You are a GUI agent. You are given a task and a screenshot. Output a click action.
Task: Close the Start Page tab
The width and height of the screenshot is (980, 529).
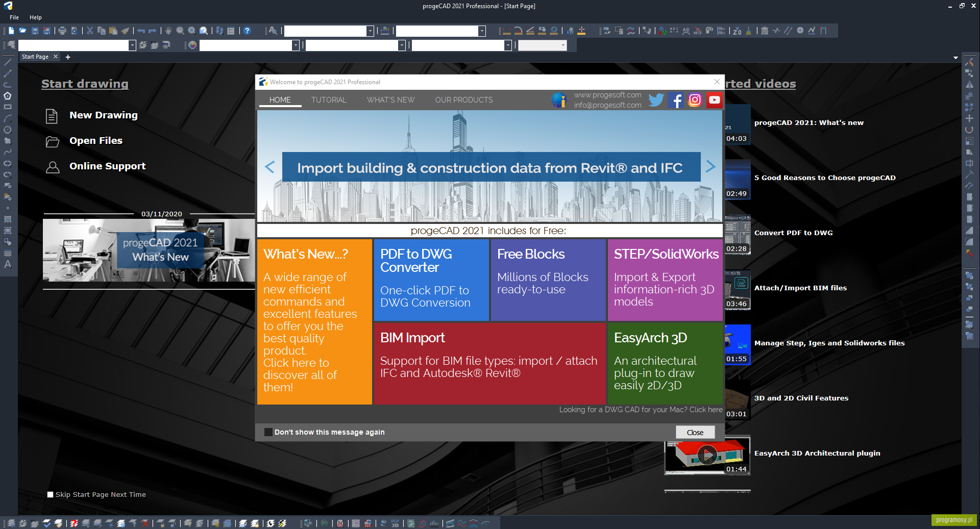point(56,57)
